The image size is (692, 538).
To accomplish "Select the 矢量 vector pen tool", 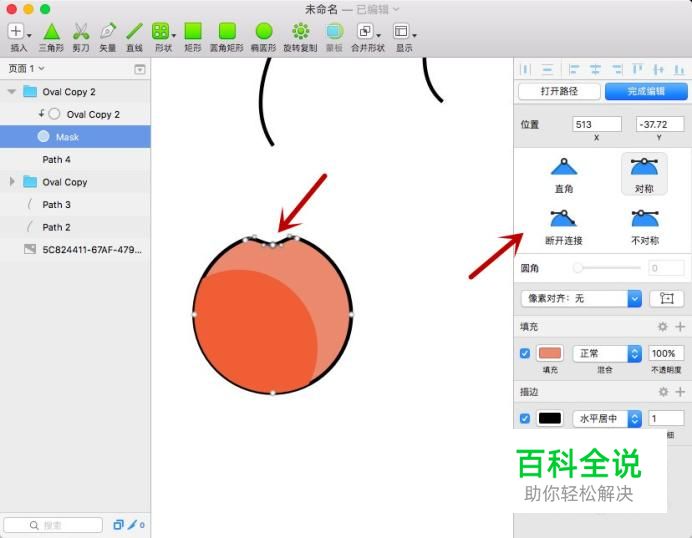I will coord(108,31).
